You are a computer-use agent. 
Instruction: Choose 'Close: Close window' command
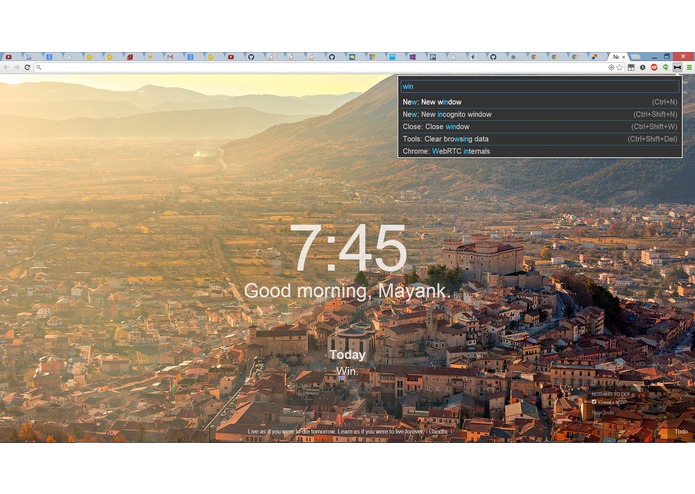(x=540, y=127)
